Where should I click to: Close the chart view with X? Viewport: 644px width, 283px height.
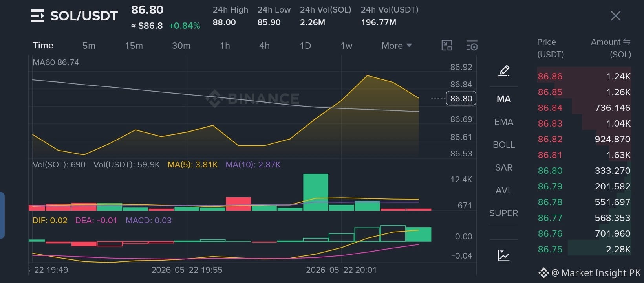(x=615, y=16)
